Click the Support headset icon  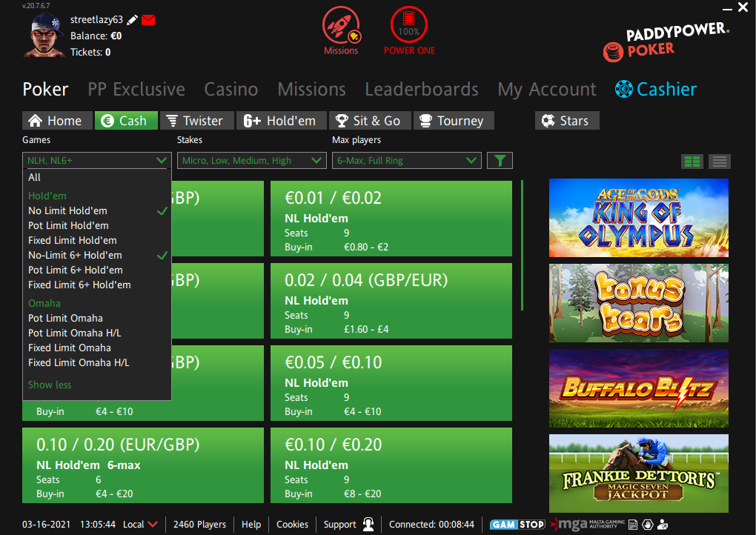click(x=368, y=524)
